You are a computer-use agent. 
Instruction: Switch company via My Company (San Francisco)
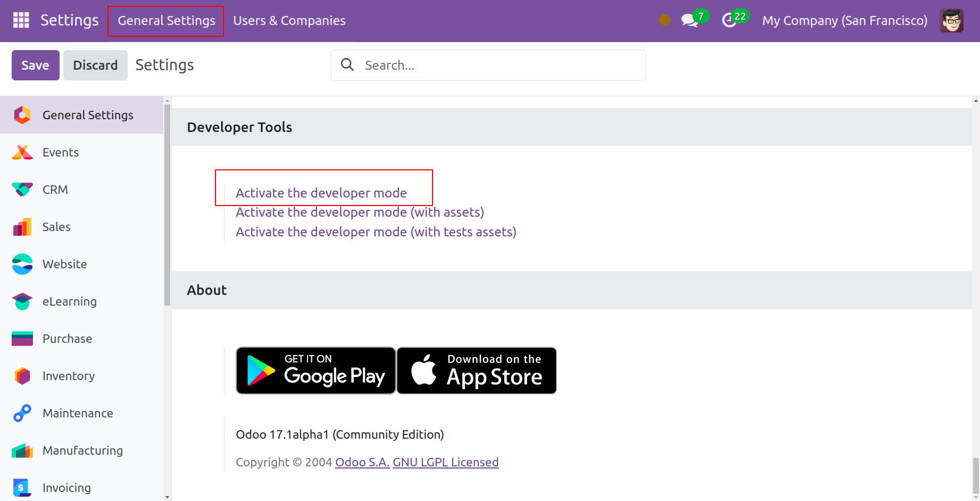[845, 21]
